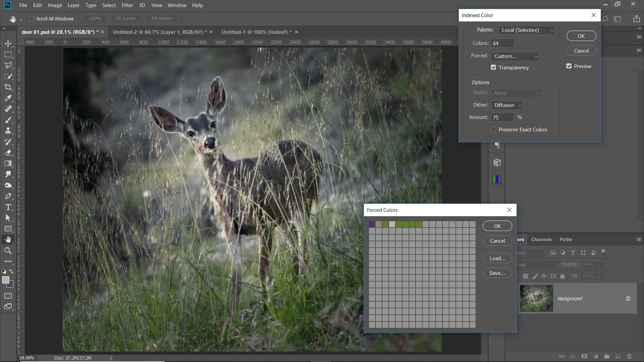
Task: Switch to the Channels tab
Action: click(x=541, y=239)
